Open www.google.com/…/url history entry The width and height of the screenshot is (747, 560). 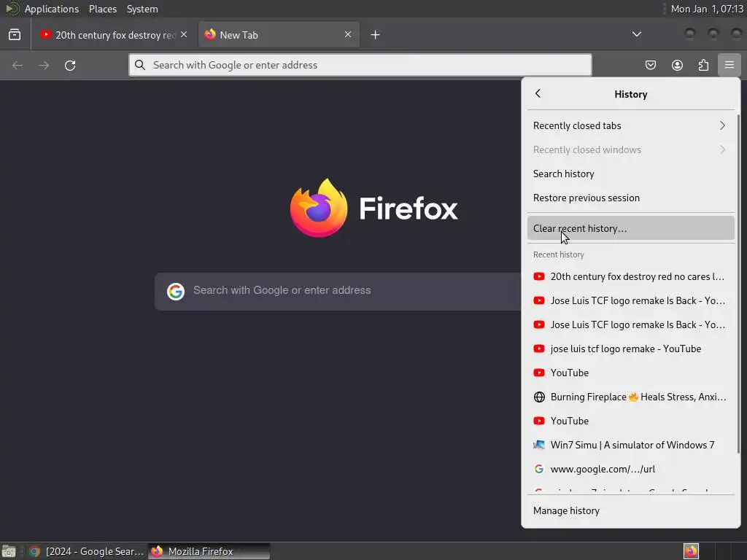click(x=631, y=469)
